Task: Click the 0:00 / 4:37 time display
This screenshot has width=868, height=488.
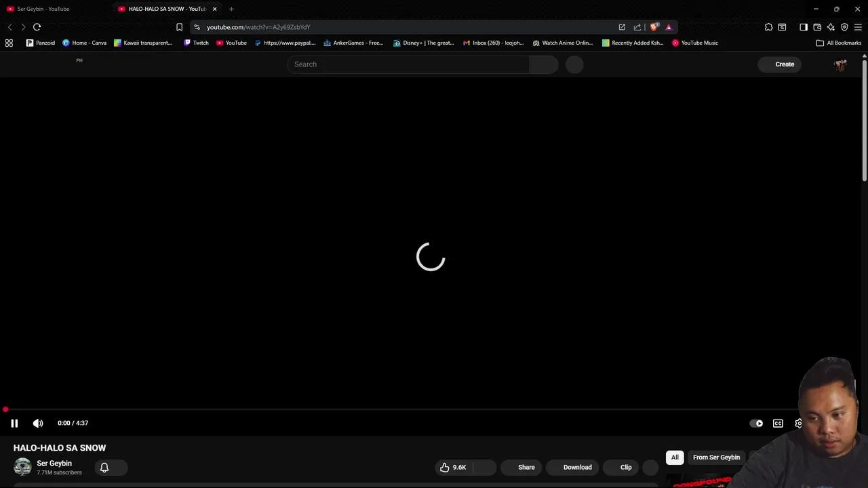Action: [x=73, y=423]
